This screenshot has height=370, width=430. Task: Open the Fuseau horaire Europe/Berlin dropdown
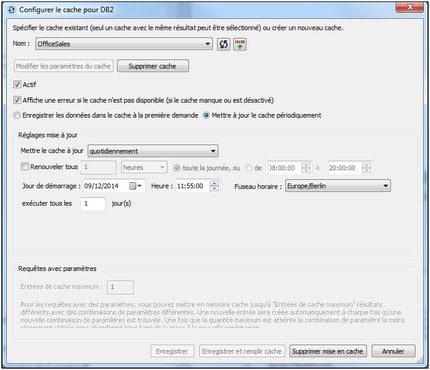[338, 186]
